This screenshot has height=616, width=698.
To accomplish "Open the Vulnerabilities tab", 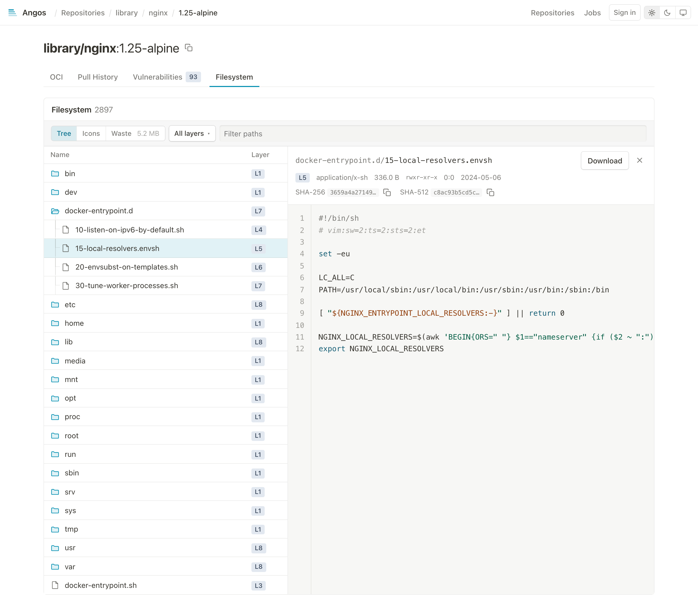I will (x=167, y=77).
